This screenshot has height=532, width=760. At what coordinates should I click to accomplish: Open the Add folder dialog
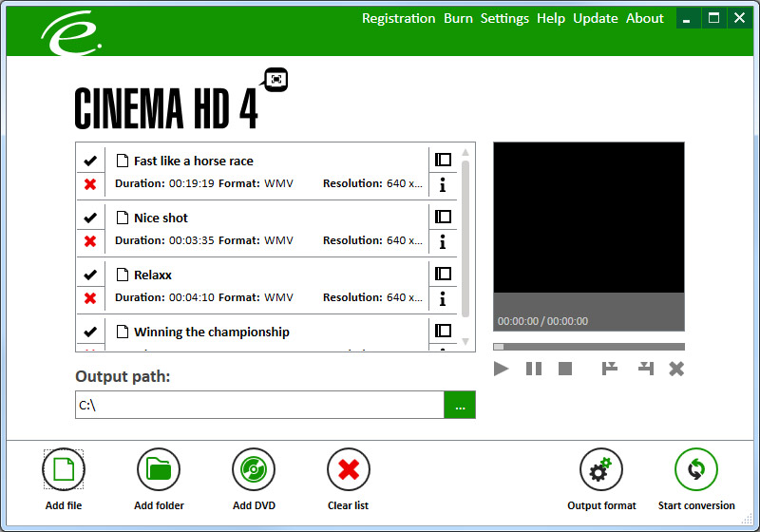click(159, 469)
